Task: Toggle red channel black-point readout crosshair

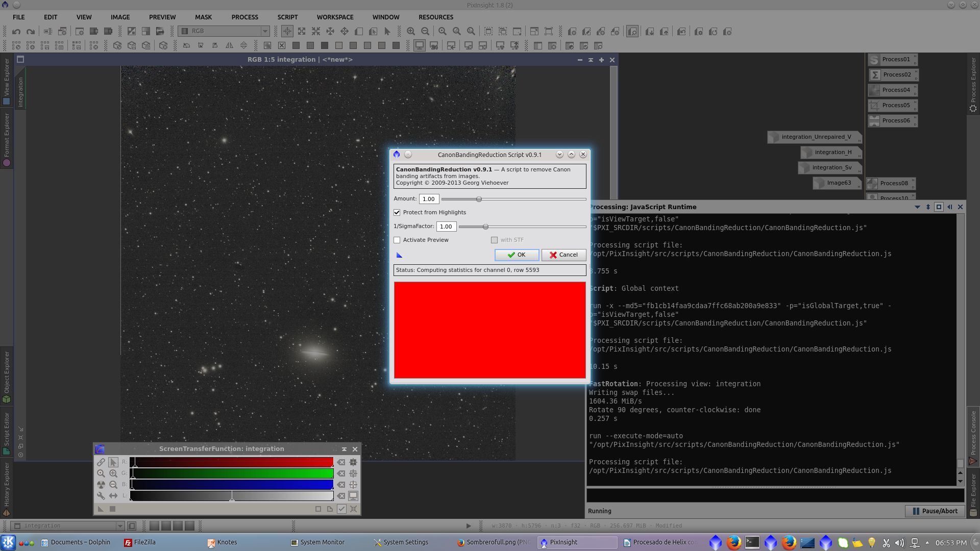Action: [x=353, y=462]
